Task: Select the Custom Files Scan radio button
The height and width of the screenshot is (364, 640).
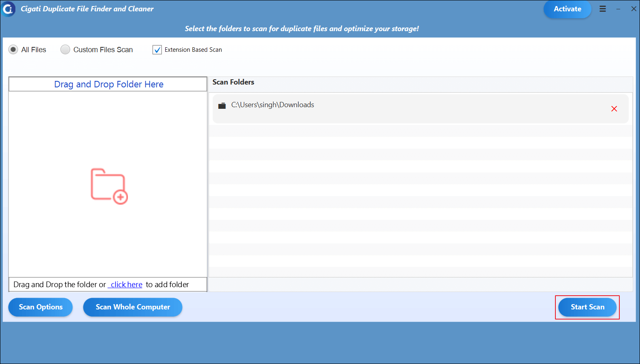Action: click(65, 49)
